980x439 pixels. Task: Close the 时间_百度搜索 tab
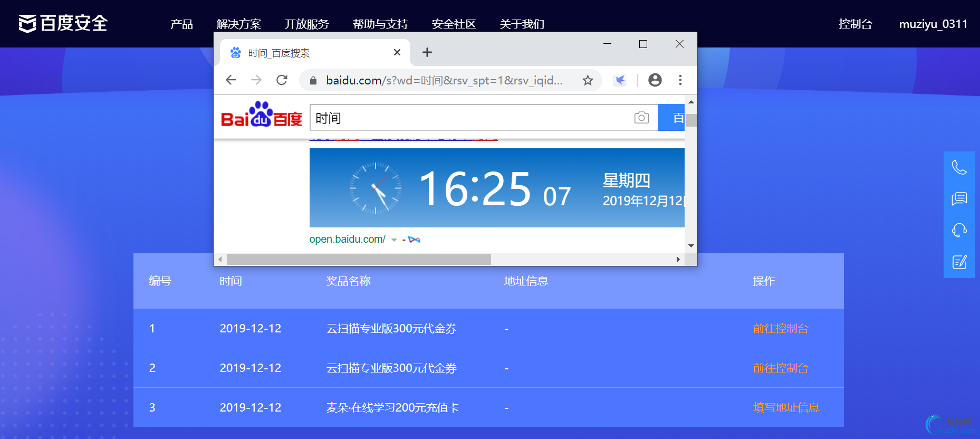click(397, 52)
